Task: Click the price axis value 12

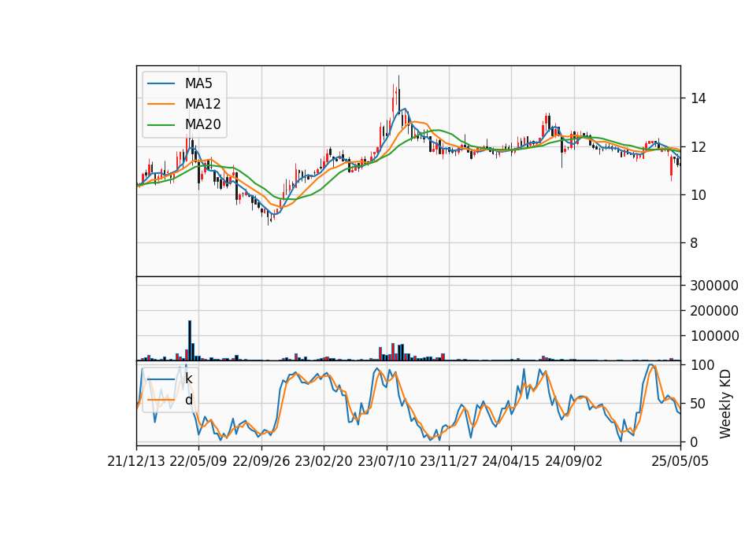Action: pos(699,147)
